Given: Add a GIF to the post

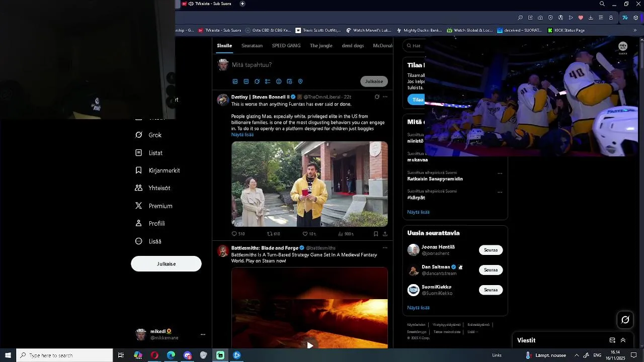Looking at the screenshot, I should pos(246,81).
